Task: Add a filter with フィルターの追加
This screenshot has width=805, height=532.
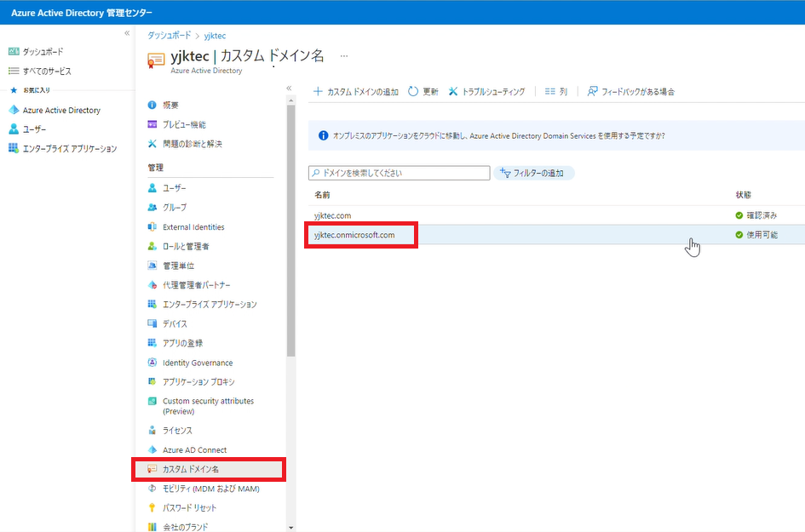Action: point(533,173)
